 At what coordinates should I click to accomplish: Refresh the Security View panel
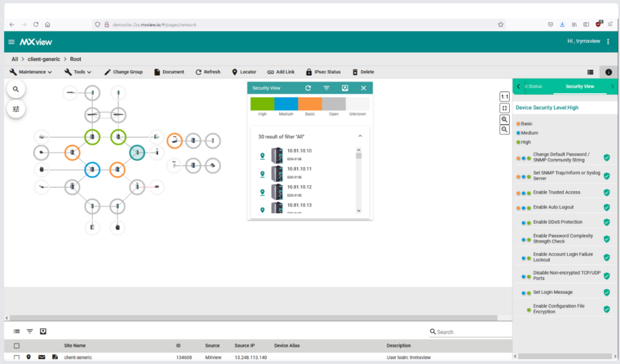(308, 88)
